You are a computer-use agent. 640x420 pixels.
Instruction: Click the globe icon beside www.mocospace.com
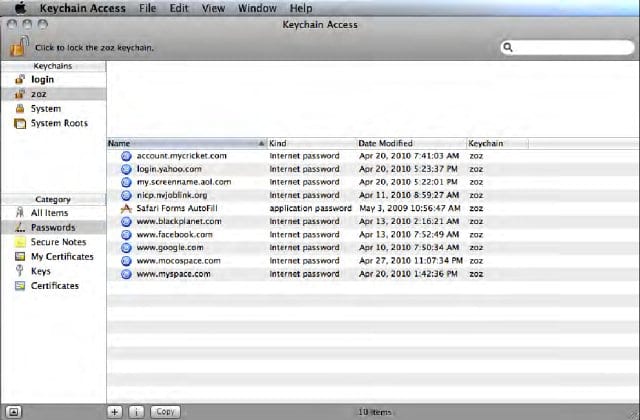[x=127, y=261]
